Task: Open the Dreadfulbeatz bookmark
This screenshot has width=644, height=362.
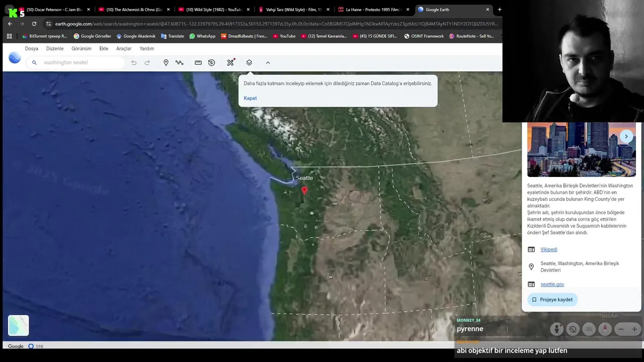Action: click(x=244, y=36)
